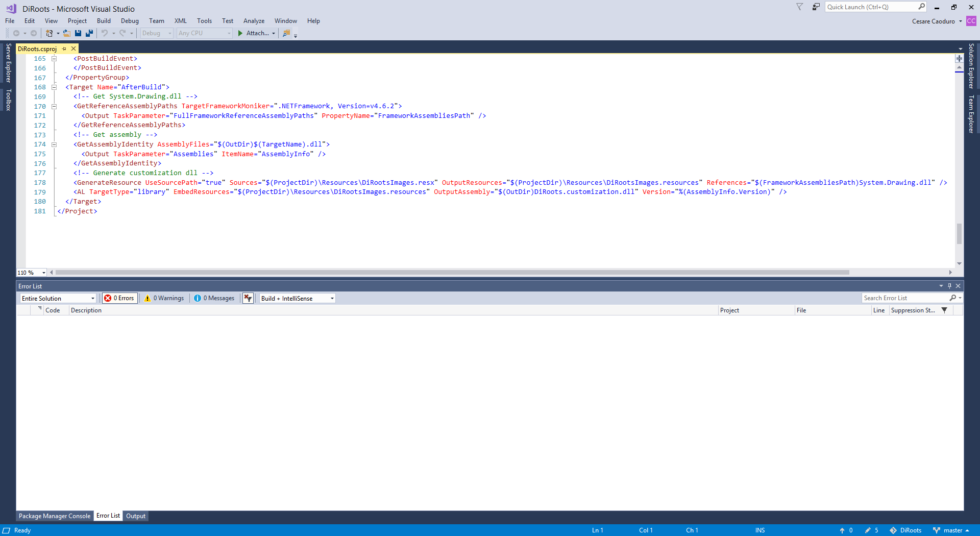Switch to the Output tab
Screen dimensions: 980x536
pyautogui.click(x=136, y=516)
